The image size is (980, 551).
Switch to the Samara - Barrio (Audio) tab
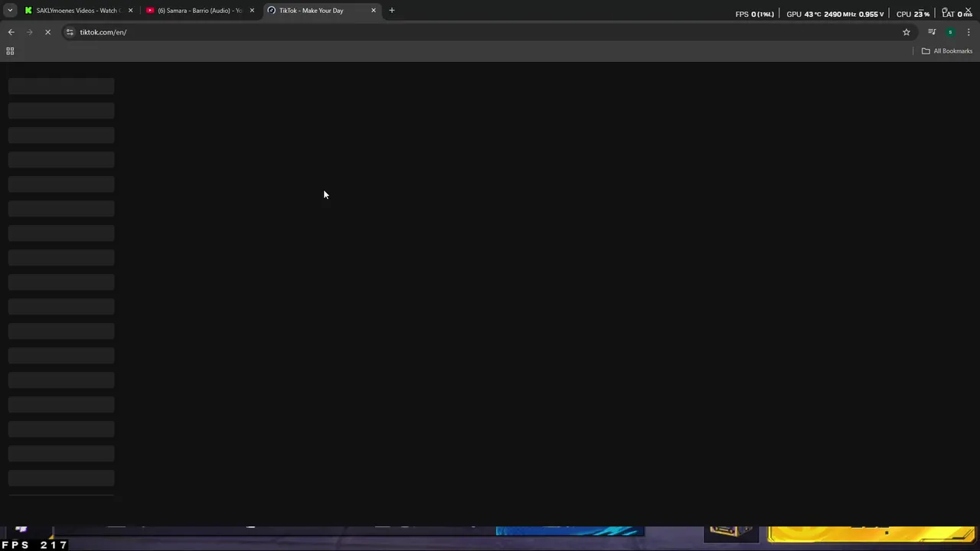click(x=200, y=11)
